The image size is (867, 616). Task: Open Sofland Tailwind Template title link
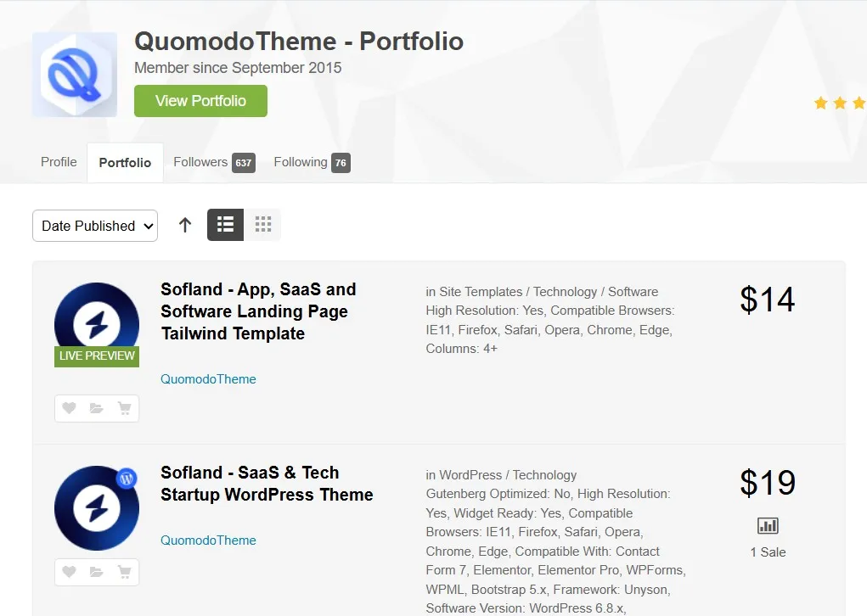click(258, 311)
